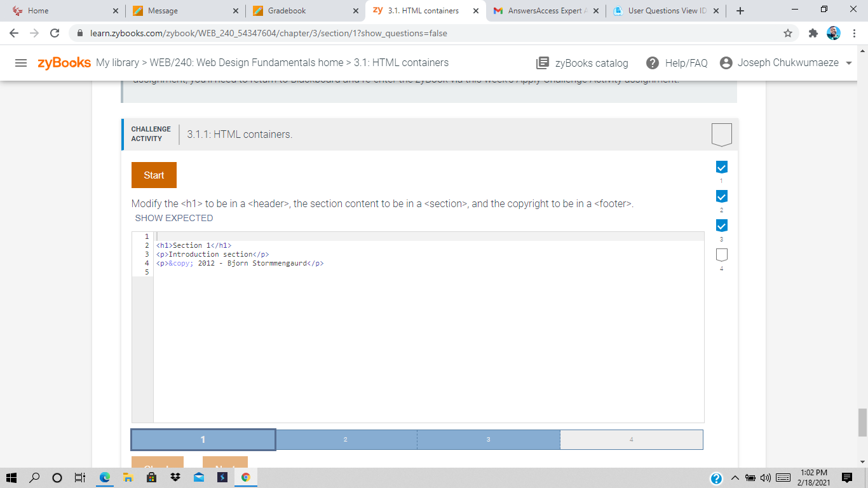This screenshot has width=868, height=488.
Task: Check the step 4 checkbox
Action: click(x=721, y=254)
